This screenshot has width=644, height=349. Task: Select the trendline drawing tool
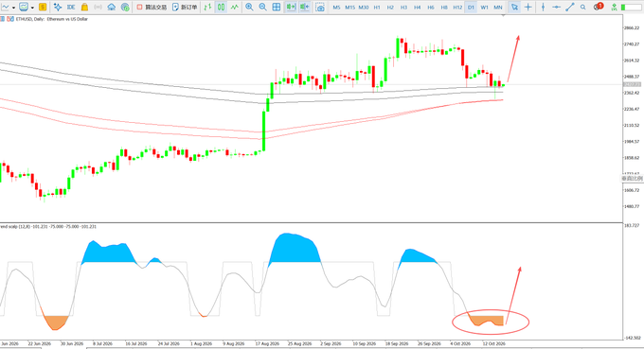click(x=570, y=7)
